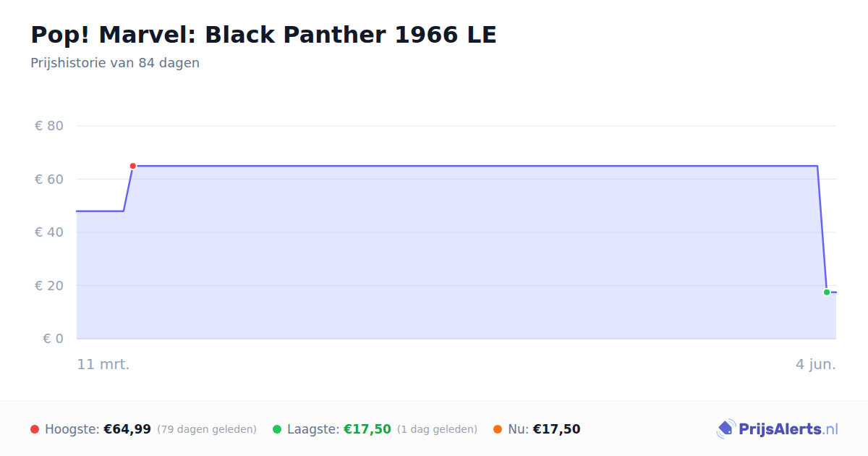The height and width of the screenshot is (456, 868).
Task: Click the green lowest-price marker on chart
Action: (x=827, y=292)
